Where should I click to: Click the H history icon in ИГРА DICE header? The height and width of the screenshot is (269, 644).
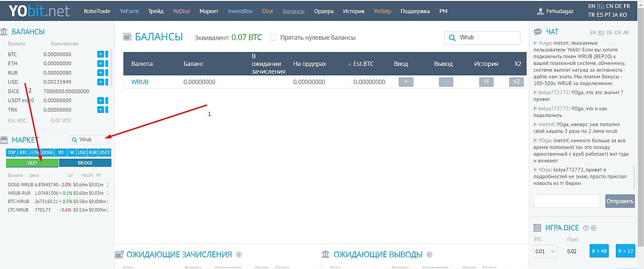594,228
